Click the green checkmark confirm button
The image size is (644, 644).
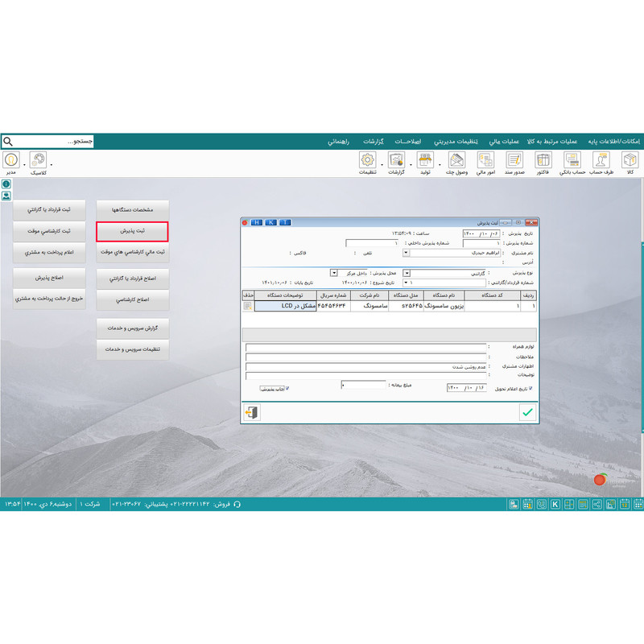click(x=527, y=412)
